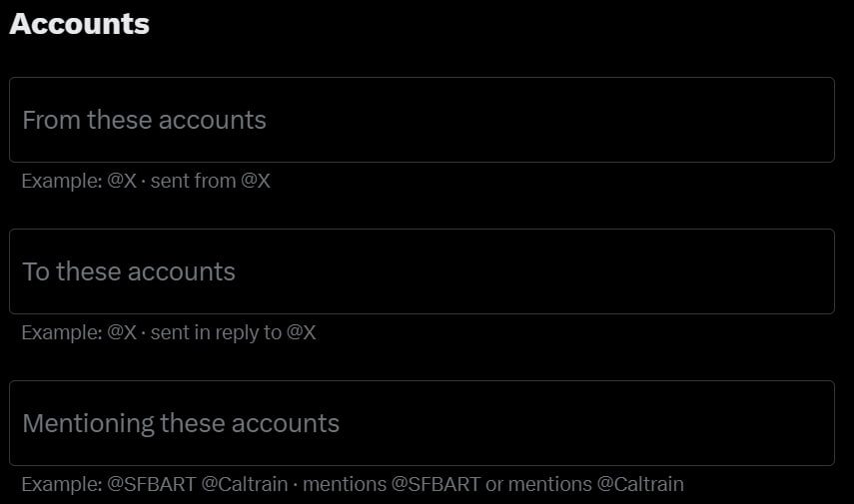Click the final "@Caltrain" in the bottom hint

pos(640,485)
